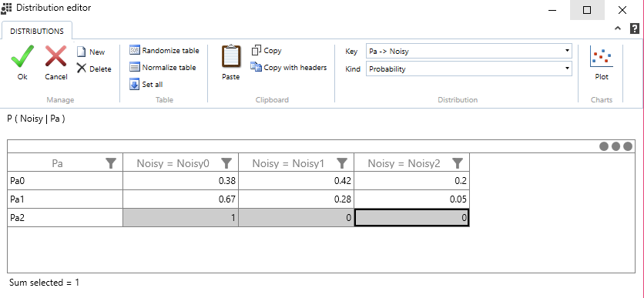Open the Kind dropdown

(x=468, y=69)
